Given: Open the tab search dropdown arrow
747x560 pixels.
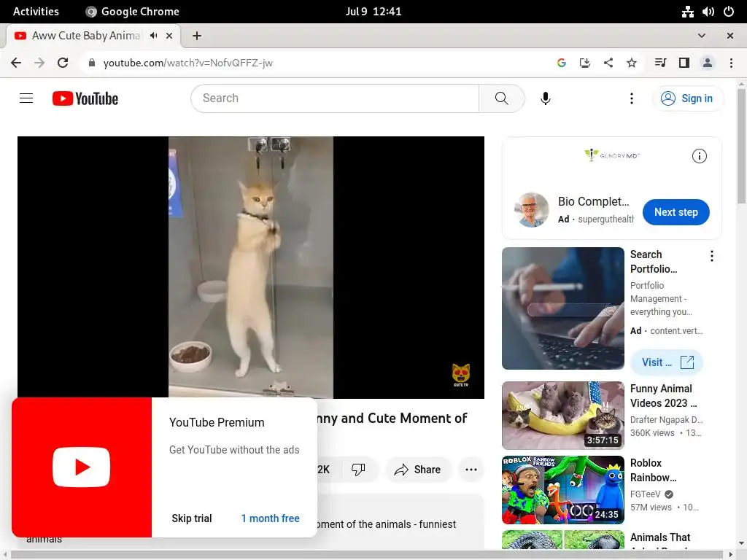Looking at the screenshot, I should [702, 36].
